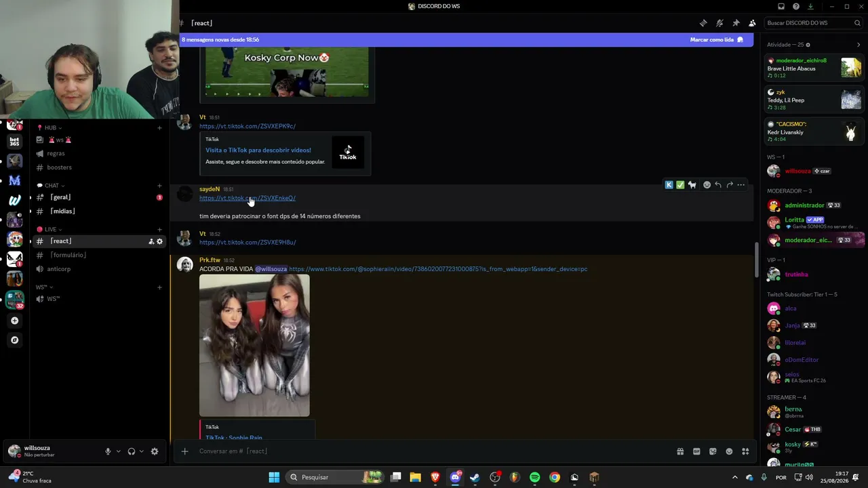Open the bet365 server icon

(14, 142)
